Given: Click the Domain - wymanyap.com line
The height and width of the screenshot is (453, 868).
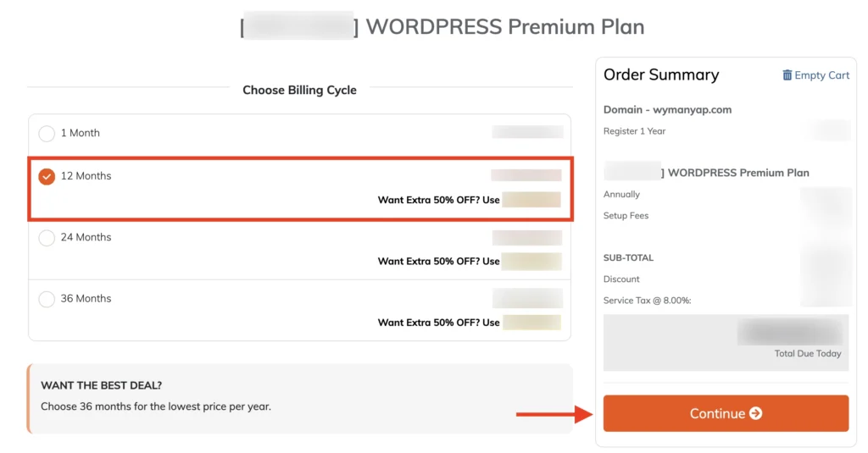Looking at the screenshot, I should pyautogui.click(x=667, y=110).
